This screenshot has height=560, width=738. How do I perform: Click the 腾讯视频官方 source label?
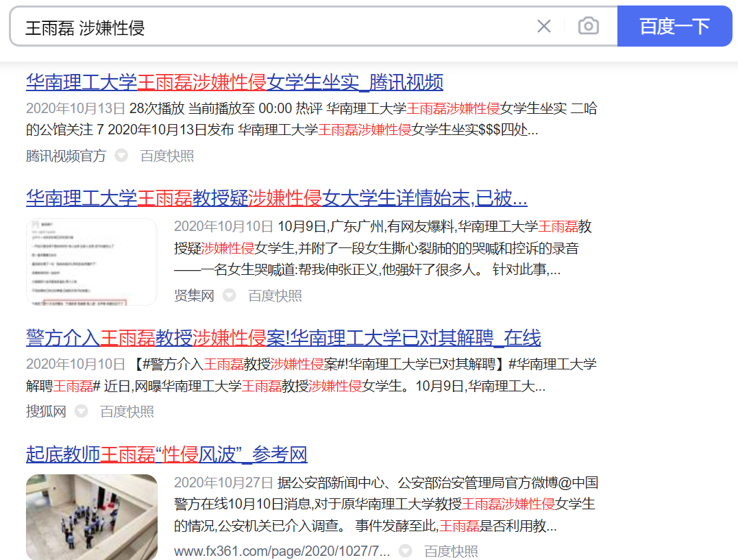[x=66, y=156]
